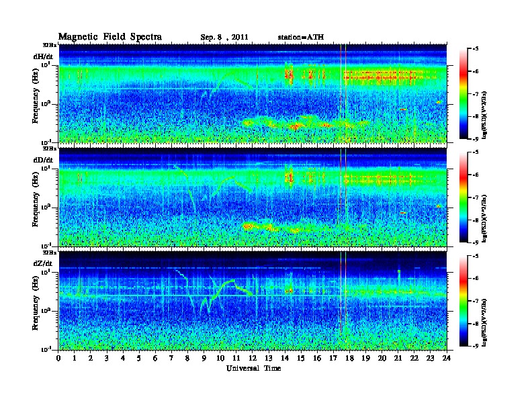
Task: Click the log(PSD) units label beside dD/dt color scale
Action: 484,219
